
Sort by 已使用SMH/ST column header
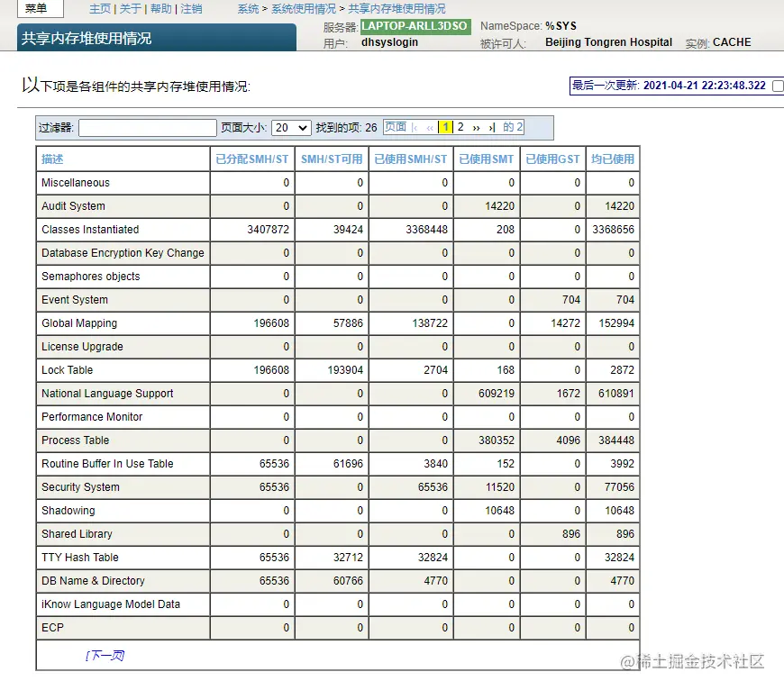(x=411, y=159)
